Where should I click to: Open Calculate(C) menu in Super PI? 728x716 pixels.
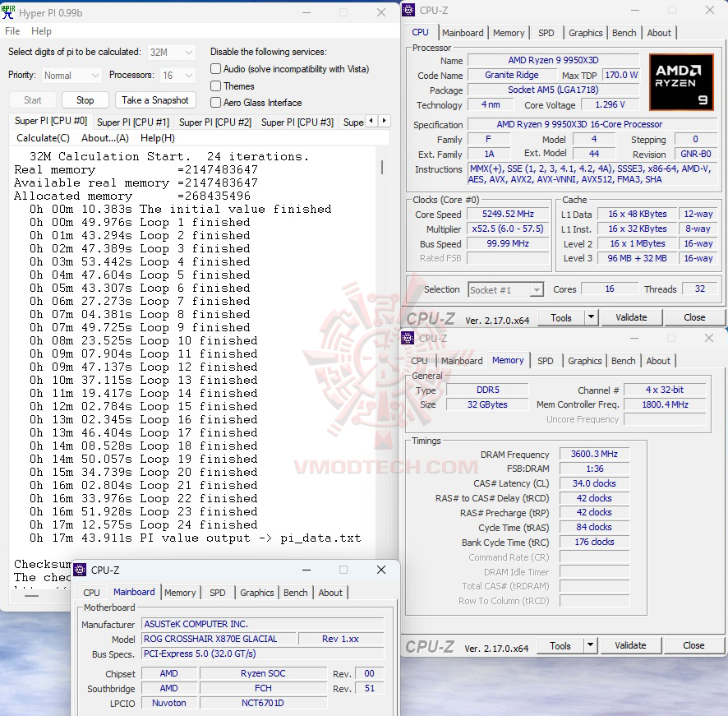tap(44, 138)
